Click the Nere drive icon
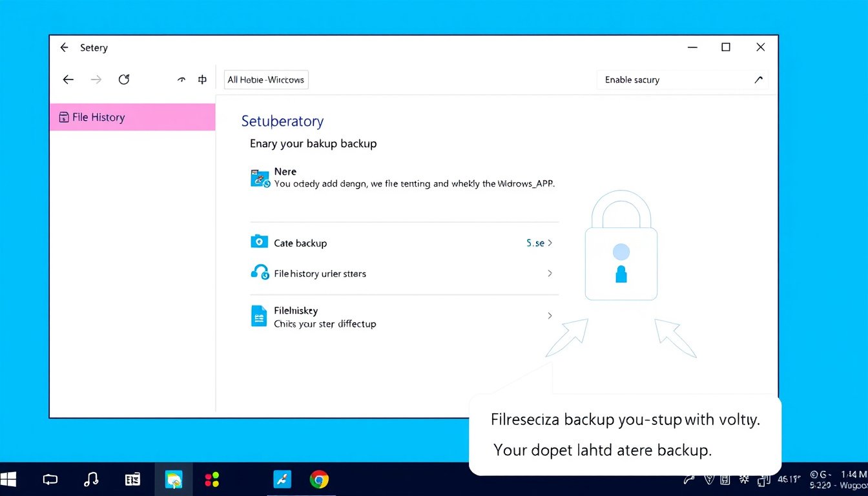This screenshot has width=868, height=496. [260, 178]
